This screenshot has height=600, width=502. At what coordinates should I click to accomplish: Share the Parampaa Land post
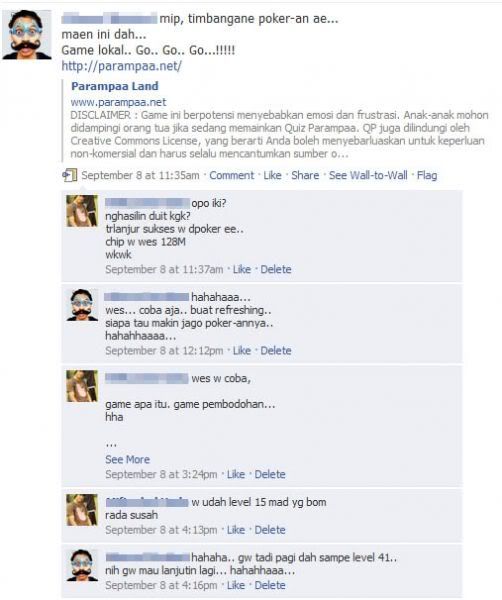tap(305, 175)
